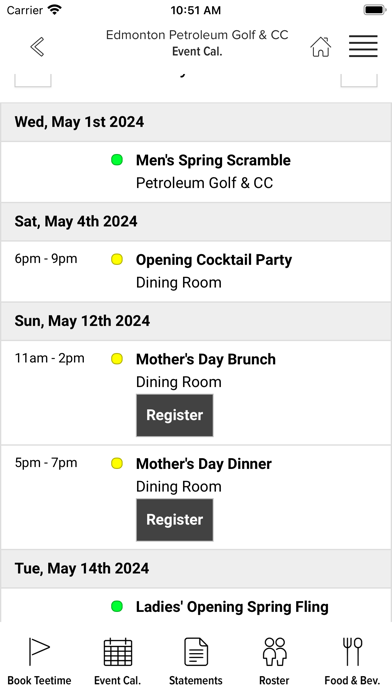Open the Roster people icon
Screen dimensions: 392x696
pos(274,652)
